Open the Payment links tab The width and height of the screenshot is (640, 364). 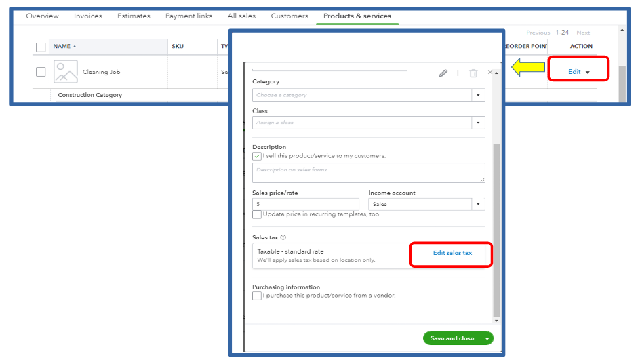(x=188, y=16)
